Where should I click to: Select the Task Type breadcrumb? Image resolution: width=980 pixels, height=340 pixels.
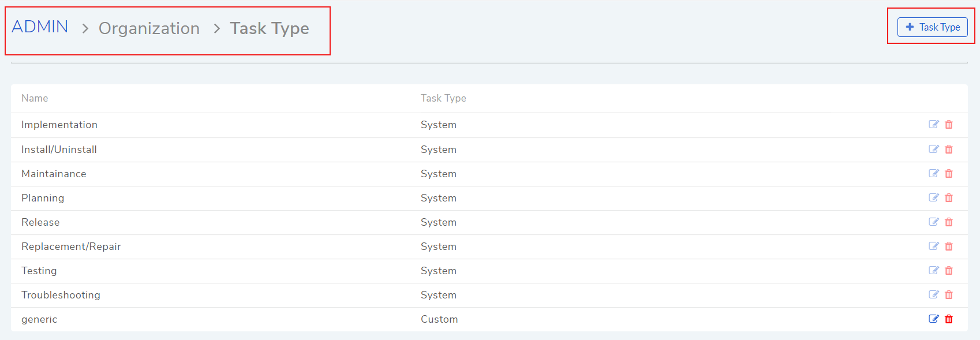point(270,28)
